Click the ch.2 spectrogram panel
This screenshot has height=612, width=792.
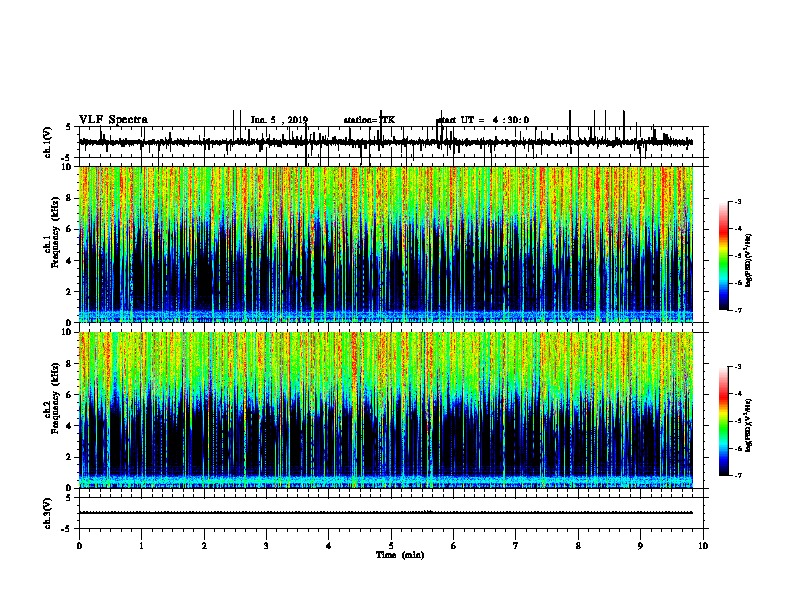386,410
